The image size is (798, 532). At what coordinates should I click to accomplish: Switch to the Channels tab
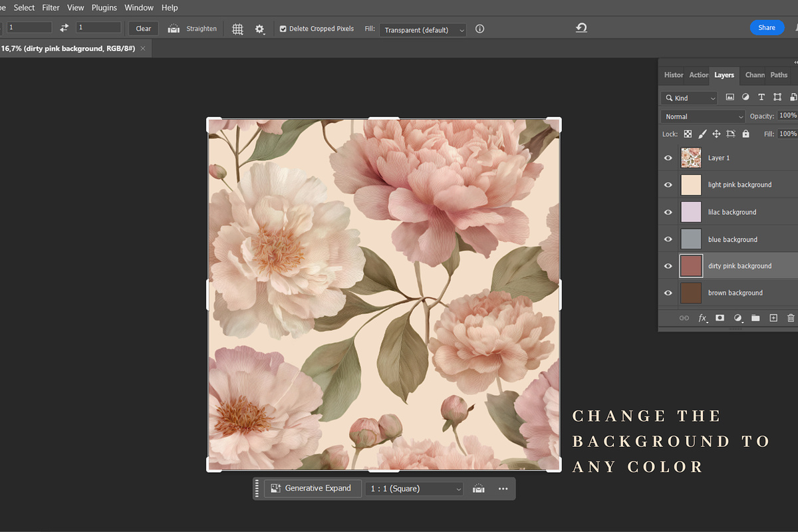click(755, 75)
